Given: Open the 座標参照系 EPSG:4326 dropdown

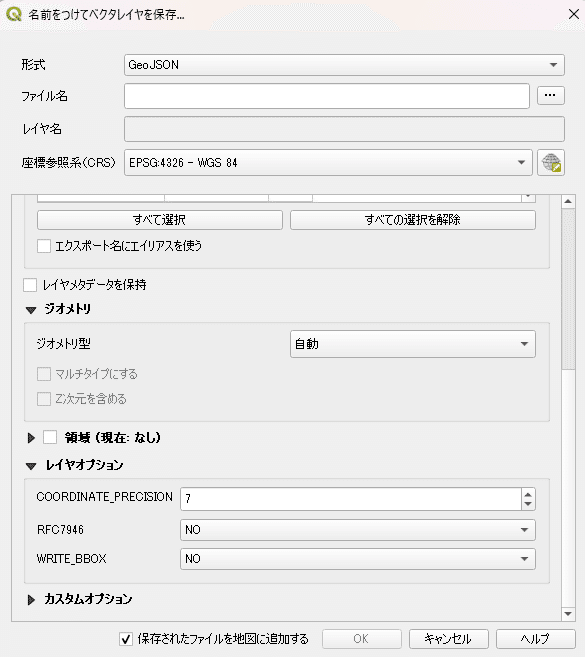Looking at the screenshot, I should coord(328,163).
